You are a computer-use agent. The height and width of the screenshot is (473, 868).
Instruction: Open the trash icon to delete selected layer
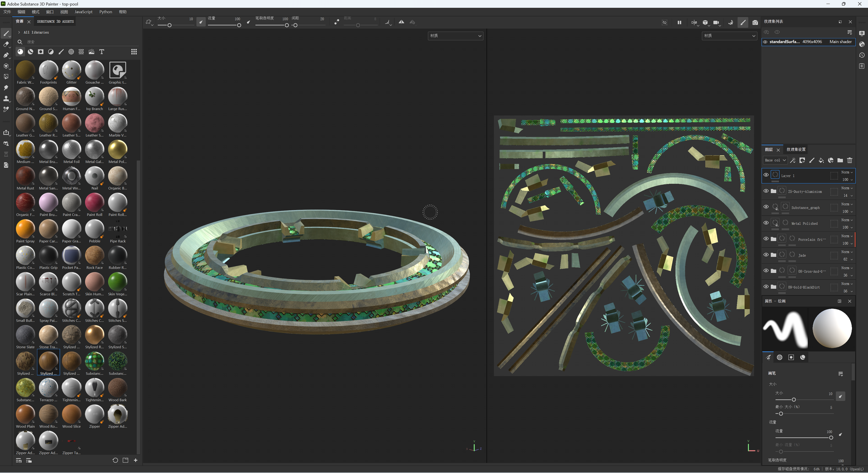(x=850, y=160)
